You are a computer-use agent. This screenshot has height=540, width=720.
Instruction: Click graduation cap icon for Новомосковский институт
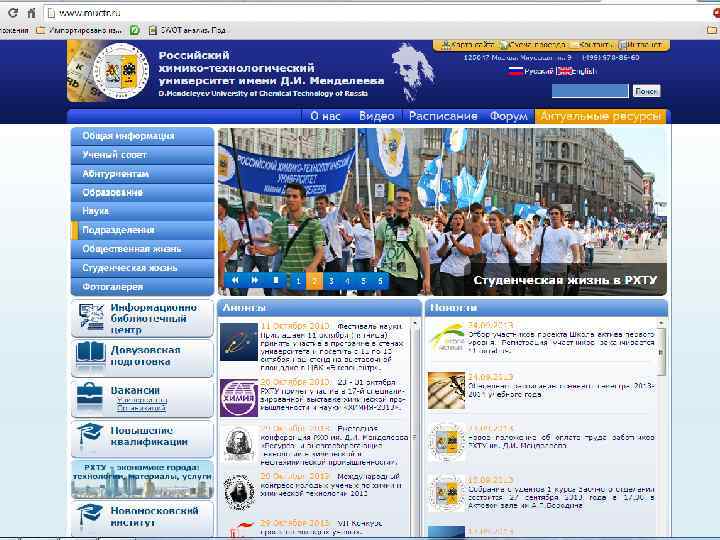(x=90, y=515)
